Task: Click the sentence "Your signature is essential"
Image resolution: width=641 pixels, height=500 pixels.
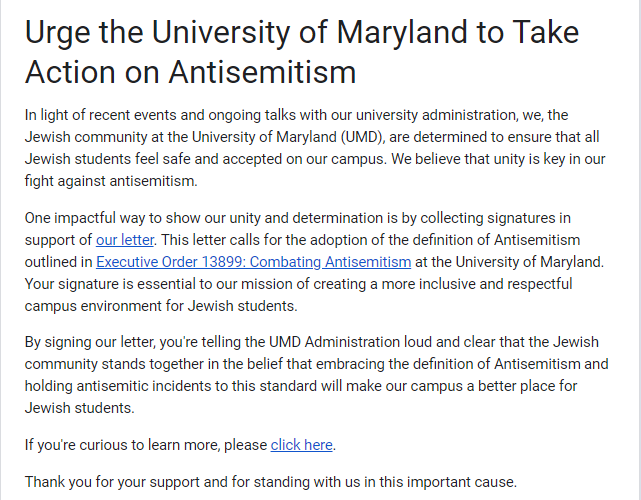Action: click(298, 284)
